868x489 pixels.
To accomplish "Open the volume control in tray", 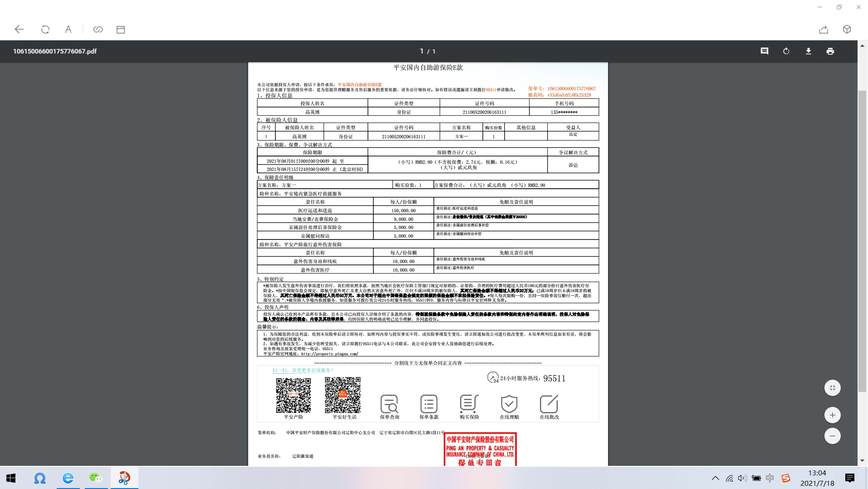I will coord(742,478).
